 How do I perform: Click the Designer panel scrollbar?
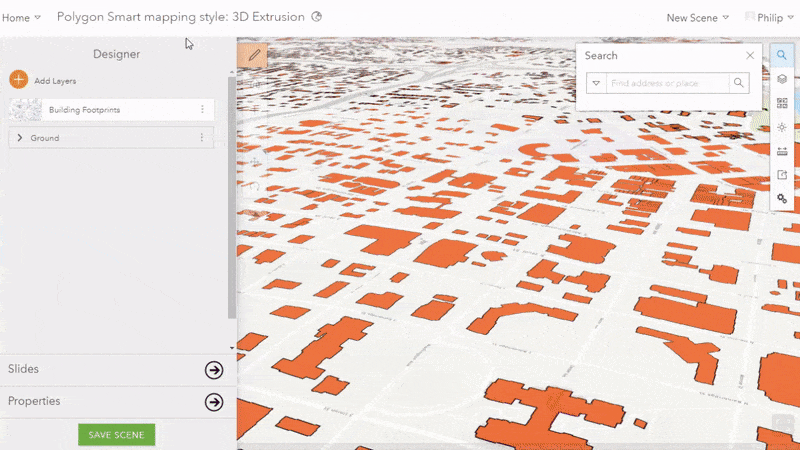[232, 198]
